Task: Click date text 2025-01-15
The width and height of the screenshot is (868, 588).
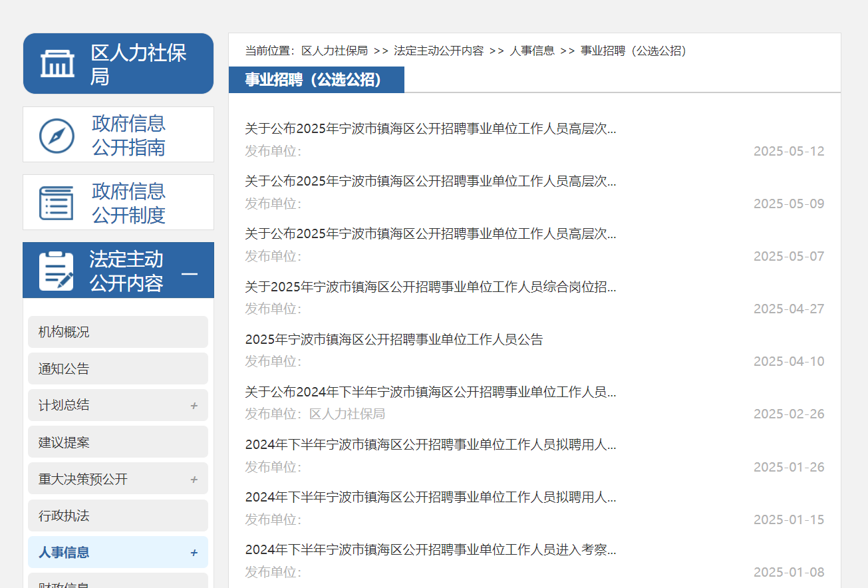Action: pyautogui.click(x=789, y=519)
